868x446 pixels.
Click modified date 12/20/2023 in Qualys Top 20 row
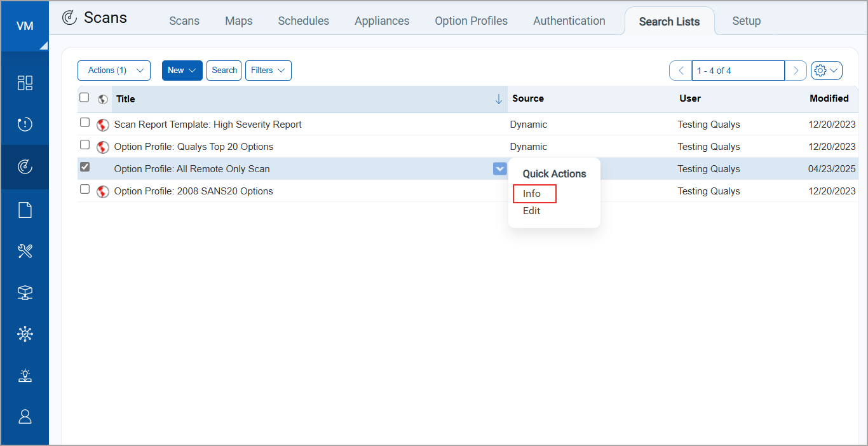tap(832, 147)
